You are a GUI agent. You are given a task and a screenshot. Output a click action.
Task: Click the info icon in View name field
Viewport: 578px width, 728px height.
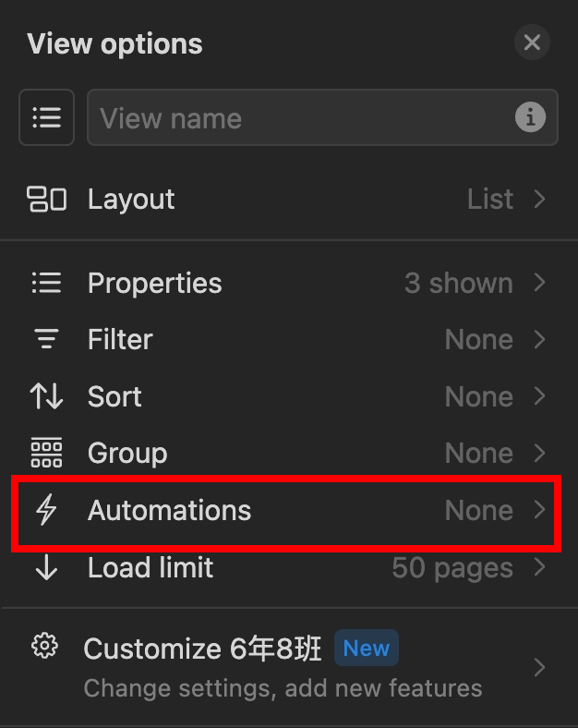pos(530,117)
